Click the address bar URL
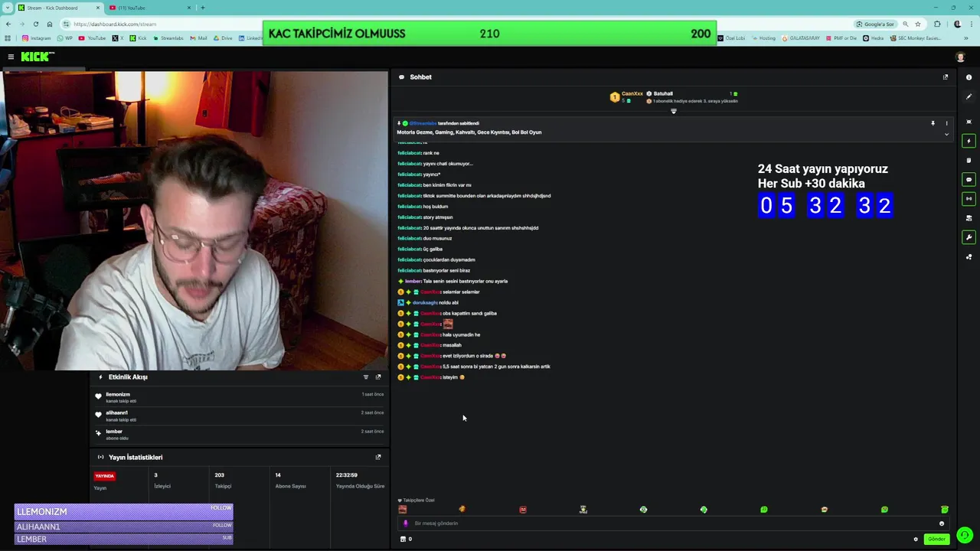 115,24
